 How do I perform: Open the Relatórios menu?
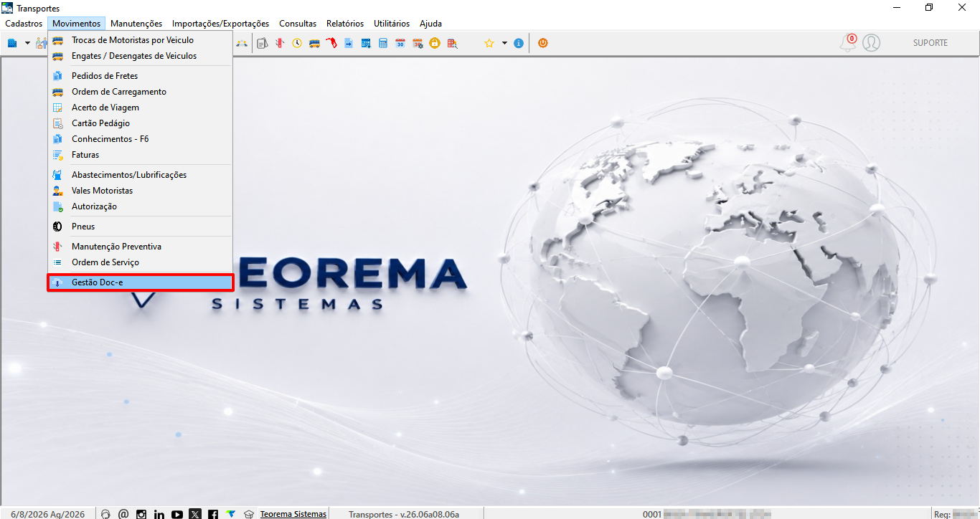(x=345, y=24)
